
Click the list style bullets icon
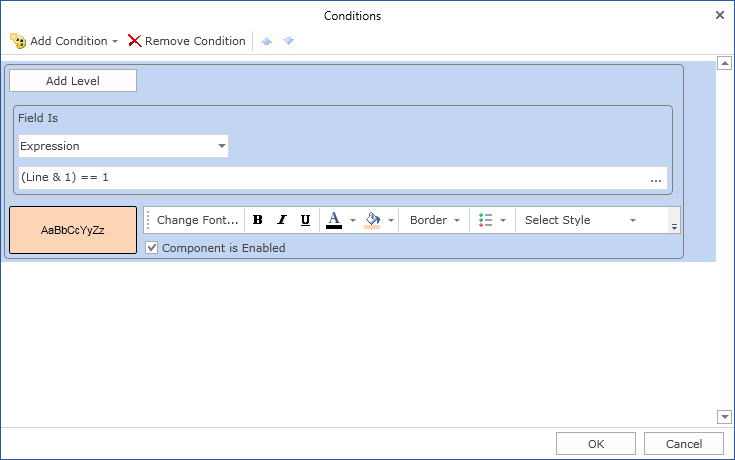click(486, 220)
